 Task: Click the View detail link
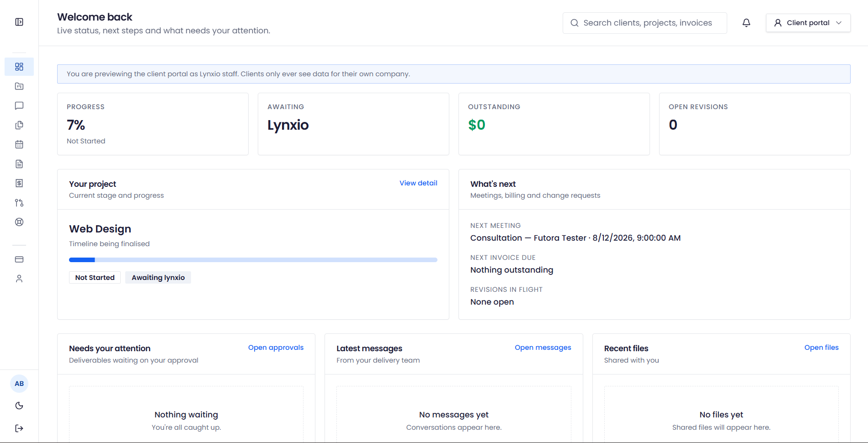pyautogui.click(x=418, y=183)
